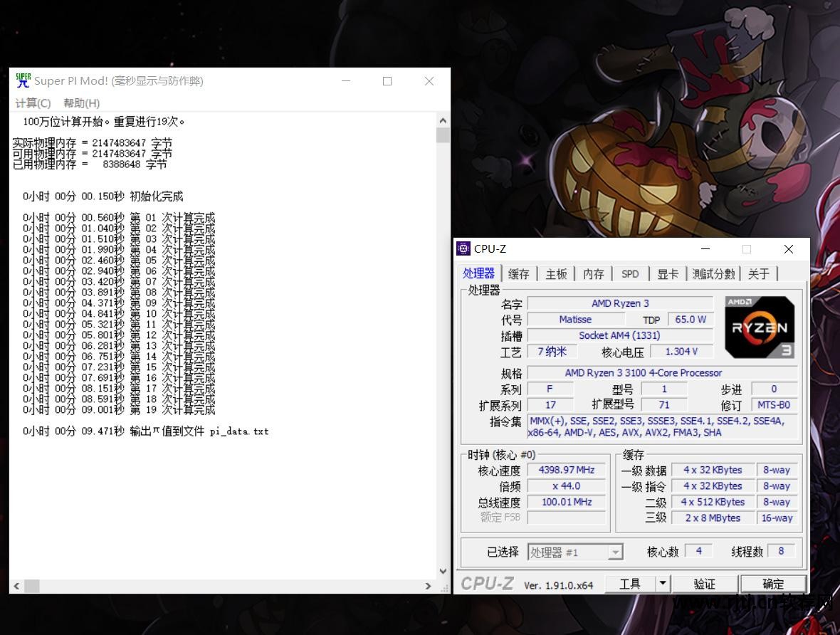
Task: Click the bus speed value 100.01 MHz
Action: (567, 502)
